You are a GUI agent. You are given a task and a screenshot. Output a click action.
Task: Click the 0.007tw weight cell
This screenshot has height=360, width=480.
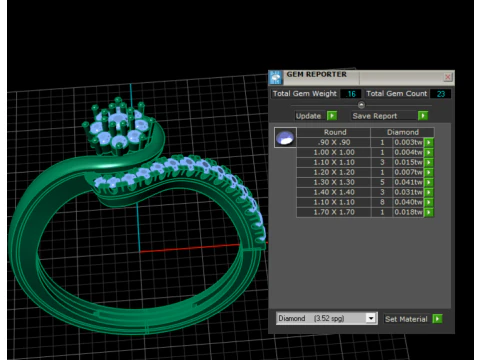(408, 172)
